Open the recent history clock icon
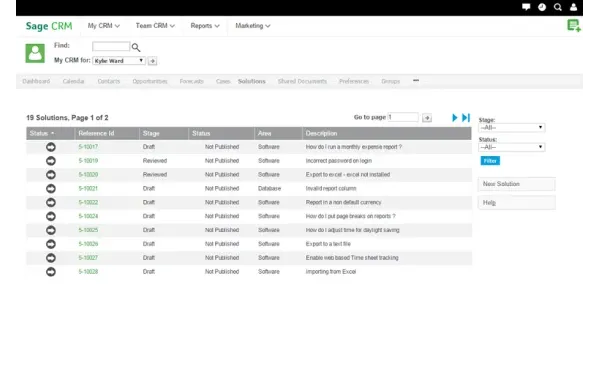This screenshot has height=375, width=600. [542, 7]
